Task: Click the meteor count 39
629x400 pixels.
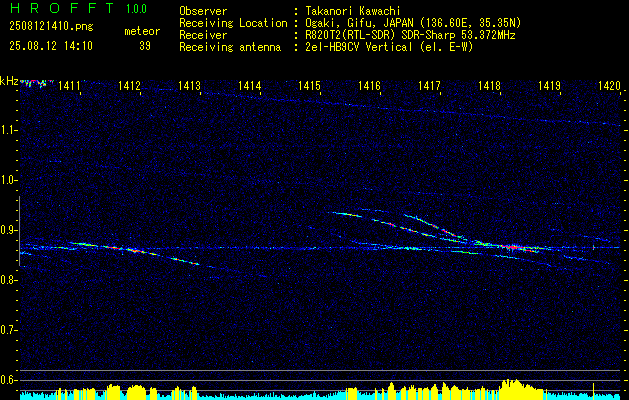Action: click(145, 46)
